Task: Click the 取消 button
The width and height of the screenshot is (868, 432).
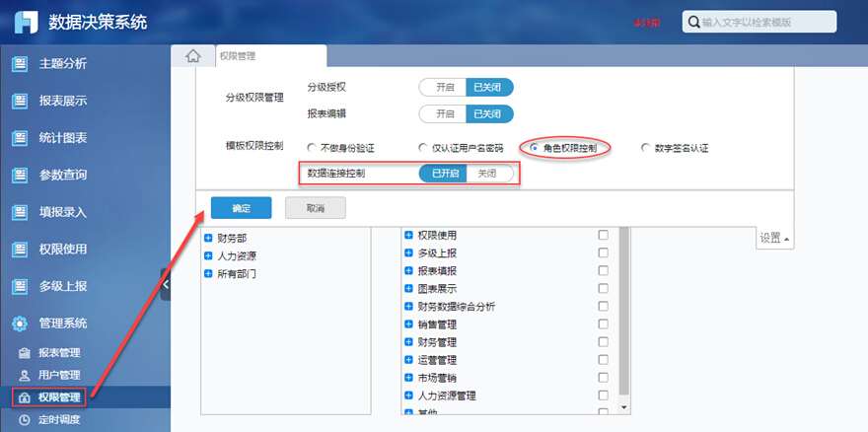Action: 316,208
